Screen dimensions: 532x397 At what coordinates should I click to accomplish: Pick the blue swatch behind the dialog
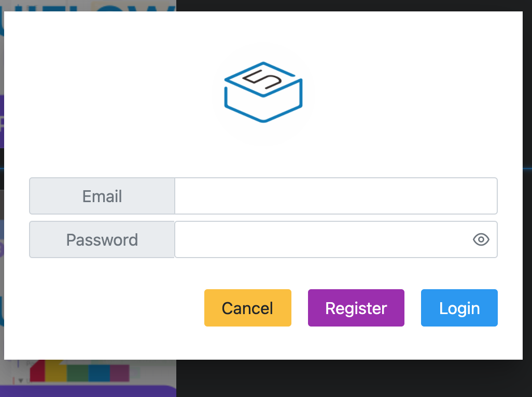(99, 373)
